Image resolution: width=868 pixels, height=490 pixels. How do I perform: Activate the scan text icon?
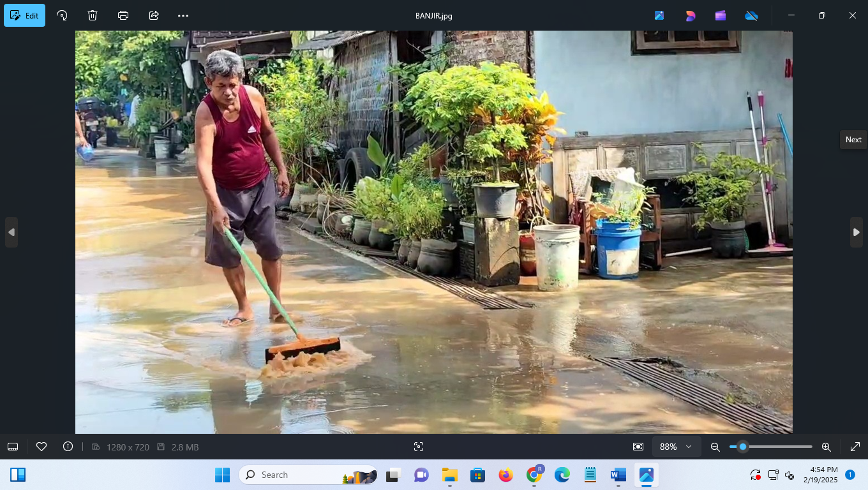click(x=419, y=447)
